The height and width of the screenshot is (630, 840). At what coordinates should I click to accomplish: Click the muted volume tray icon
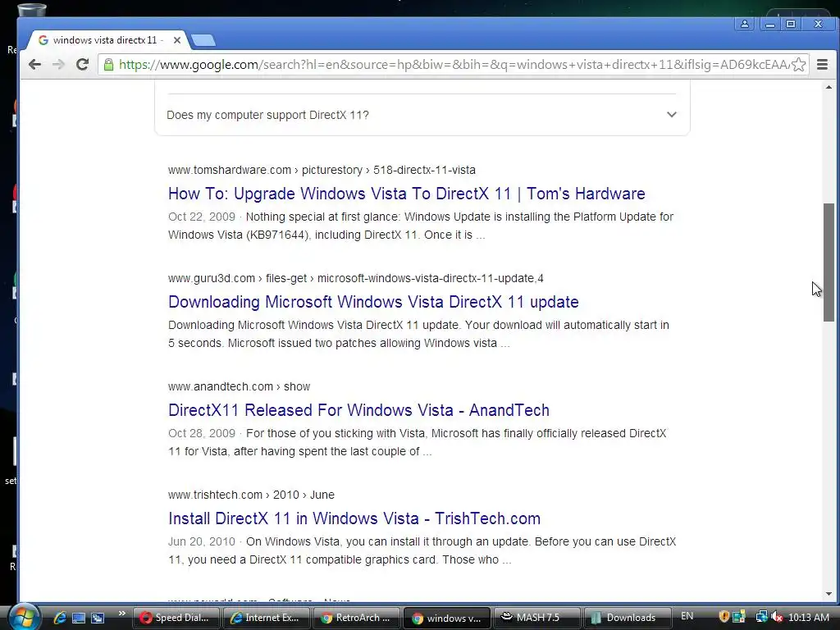click(x=777, y=617)
